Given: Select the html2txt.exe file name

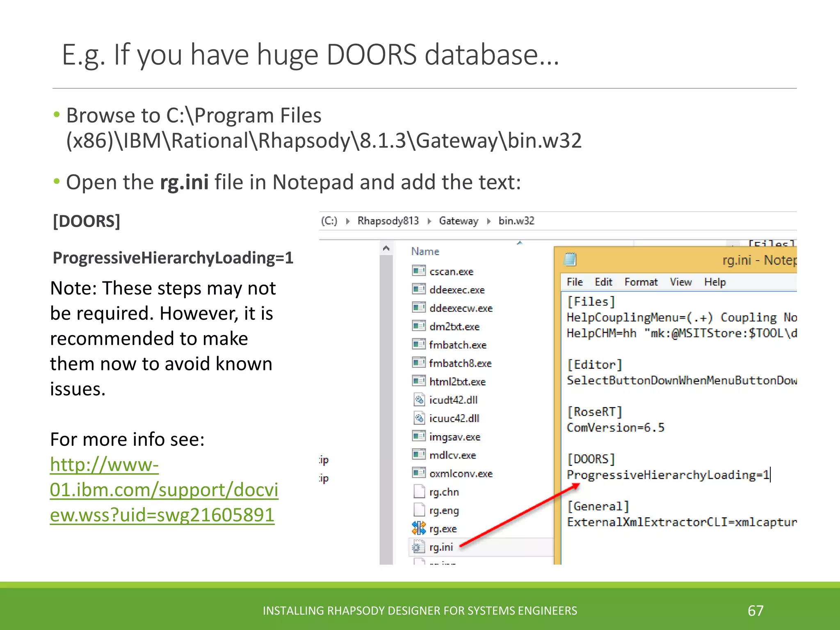Looking at the screenshot, I should pyautogui.click(x=457, y=381).
